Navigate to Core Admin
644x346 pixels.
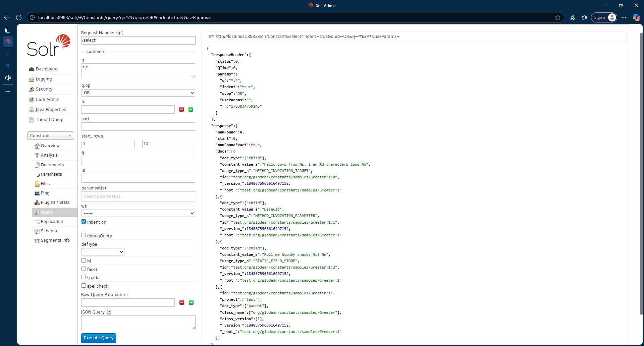click(48, 99)
